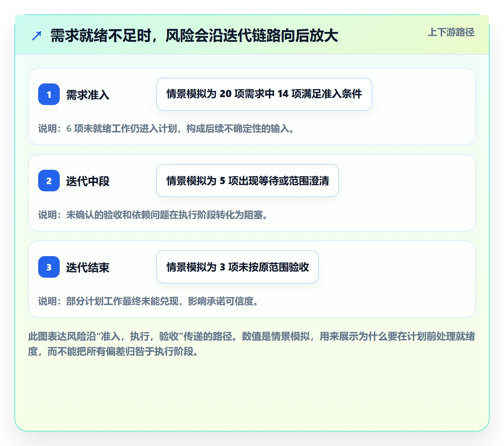Click the box 情景模拟为 5 项出现等待或范围澄清

(x=248, y=181)
